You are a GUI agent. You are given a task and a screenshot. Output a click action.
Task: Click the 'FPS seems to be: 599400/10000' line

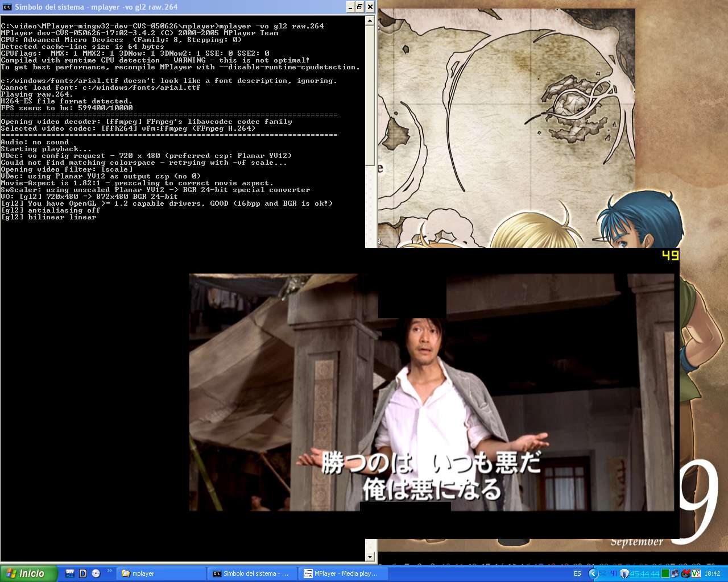(x=67, y=108)
